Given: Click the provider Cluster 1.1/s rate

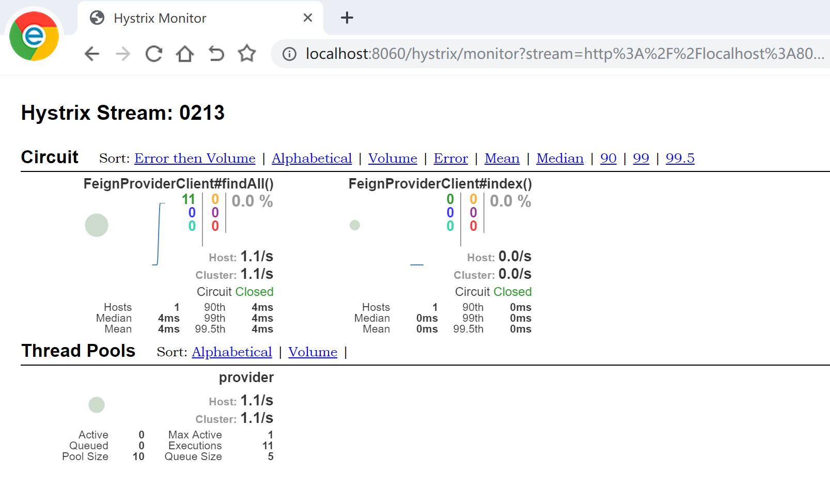Looking at the screenshot, I should 257,418.
